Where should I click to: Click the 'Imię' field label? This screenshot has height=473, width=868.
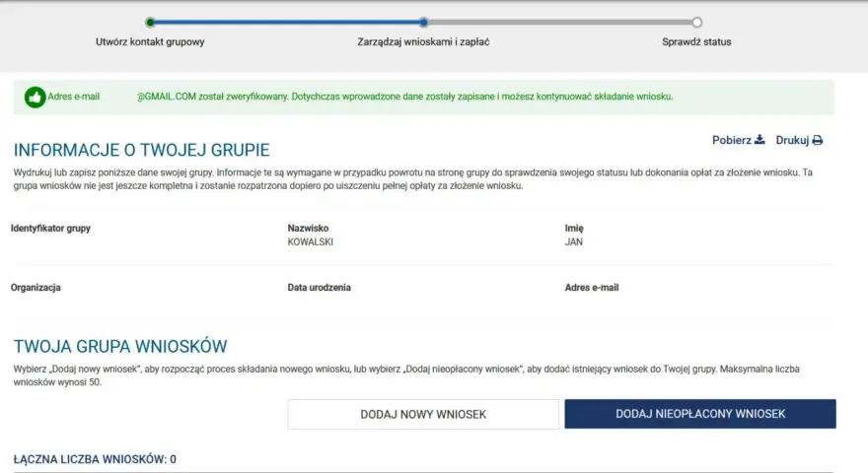coord(574,229)
